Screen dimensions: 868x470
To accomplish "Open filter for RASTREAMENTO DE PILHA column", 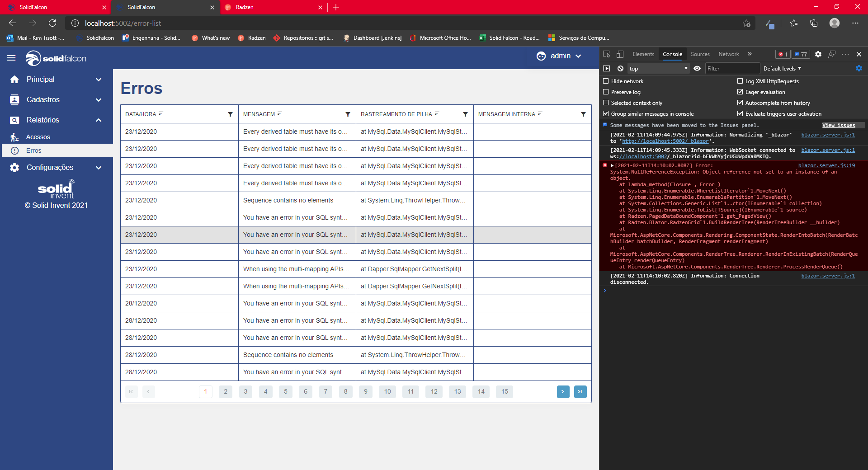I will [x=465, y=114].
